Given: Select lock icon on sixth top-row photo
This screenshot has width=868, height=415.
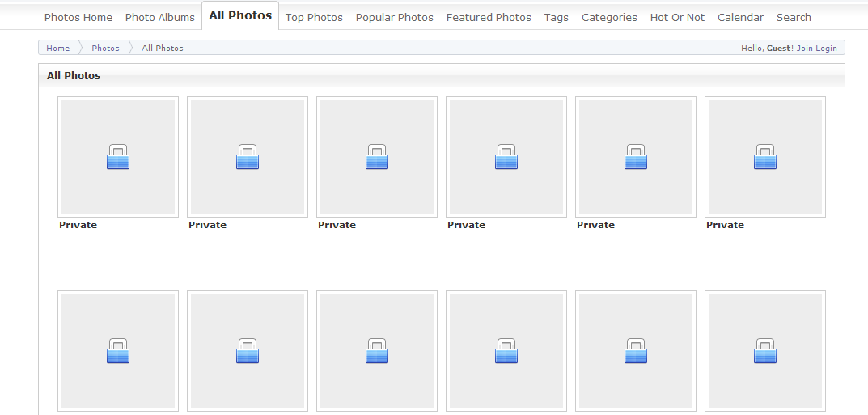Looking at the screenshot, I should point(765,157).
